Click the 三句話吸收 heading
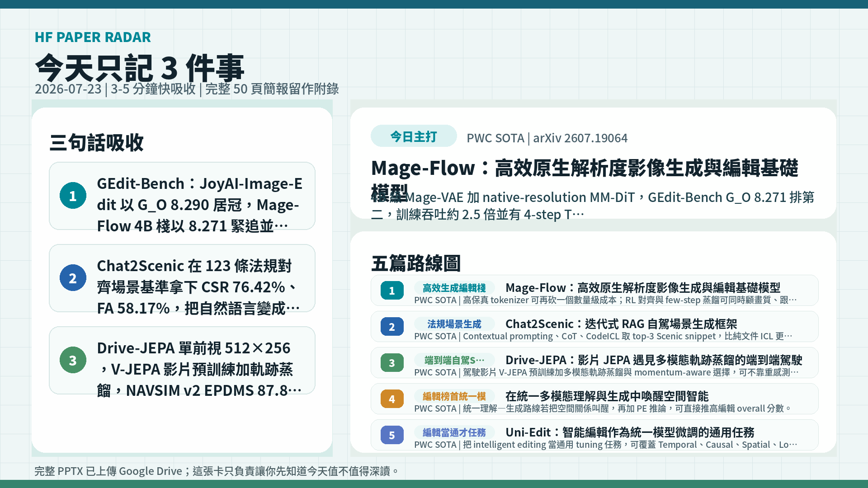The image size is (868, 488). point(96,142)
